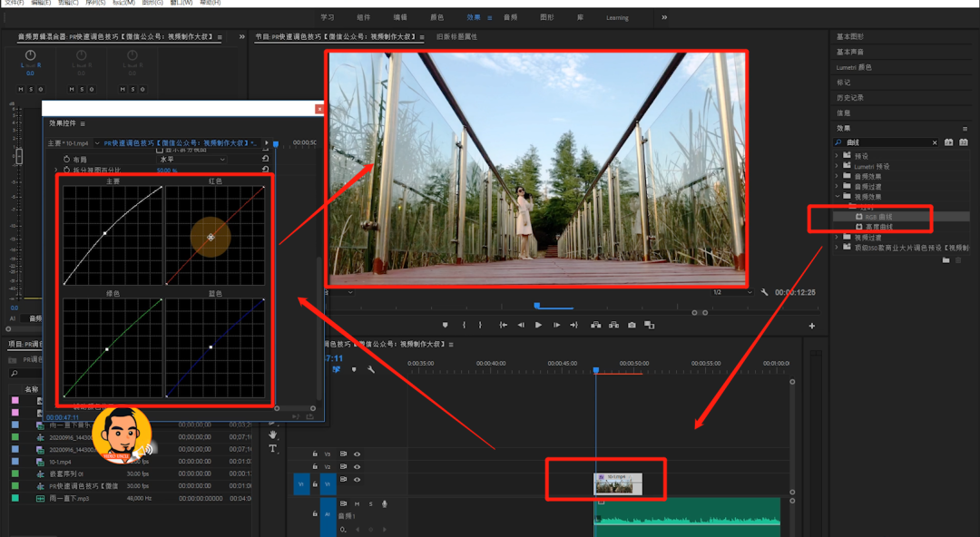Toggle V1 track visibility eye
Screen dimensions: 980x537
pyautogui.click(x=357, y=480)
